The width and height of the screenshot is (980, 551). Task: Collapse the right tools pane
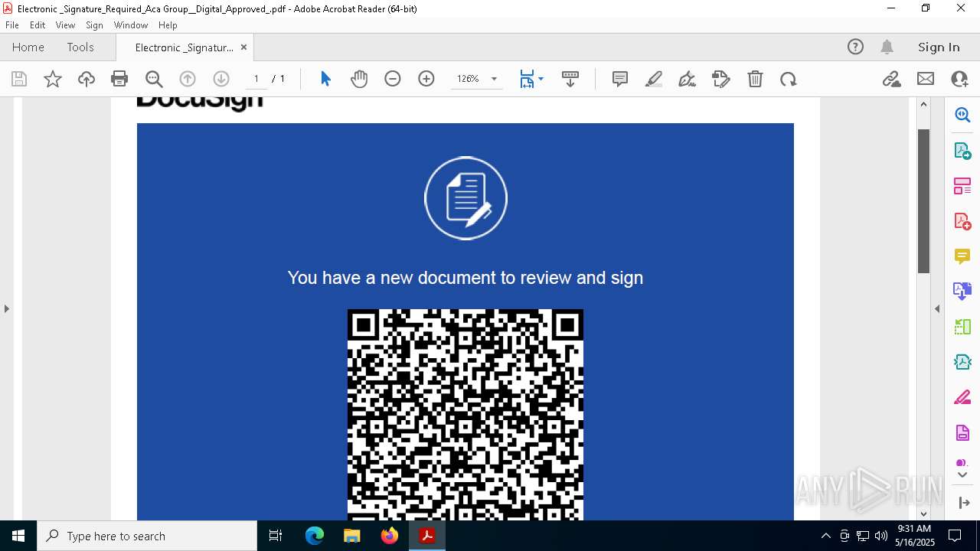[937, 308]
